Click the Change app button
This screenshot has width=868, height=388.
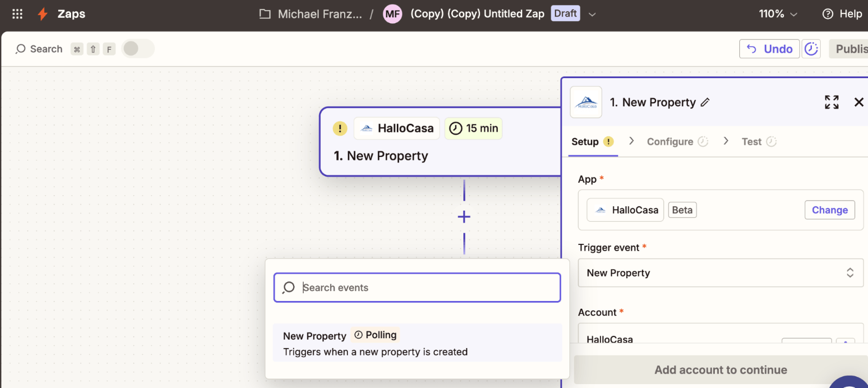pyautogui.click(x=830, y=210)
